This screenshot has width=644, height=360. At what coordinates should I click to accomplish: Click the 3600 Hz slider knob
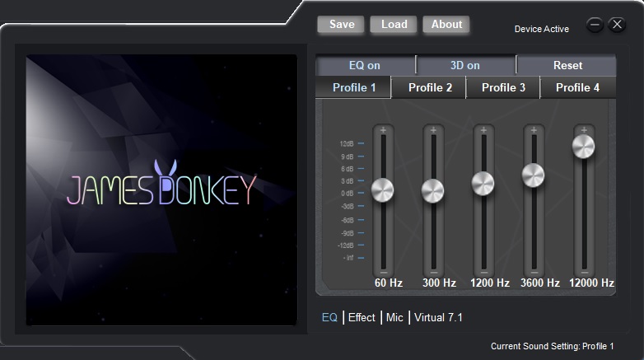(x=533, y=175)
